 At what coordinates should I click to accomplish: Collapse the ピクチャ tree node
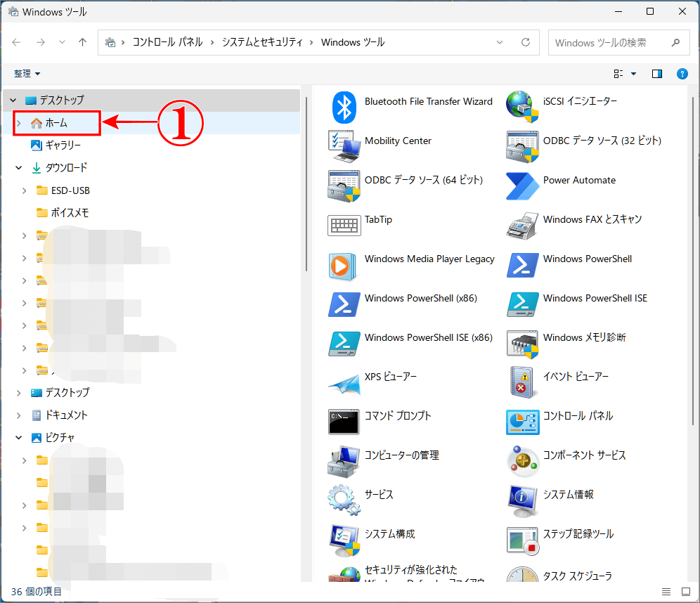pyautogui.click(x=19, y=438)
